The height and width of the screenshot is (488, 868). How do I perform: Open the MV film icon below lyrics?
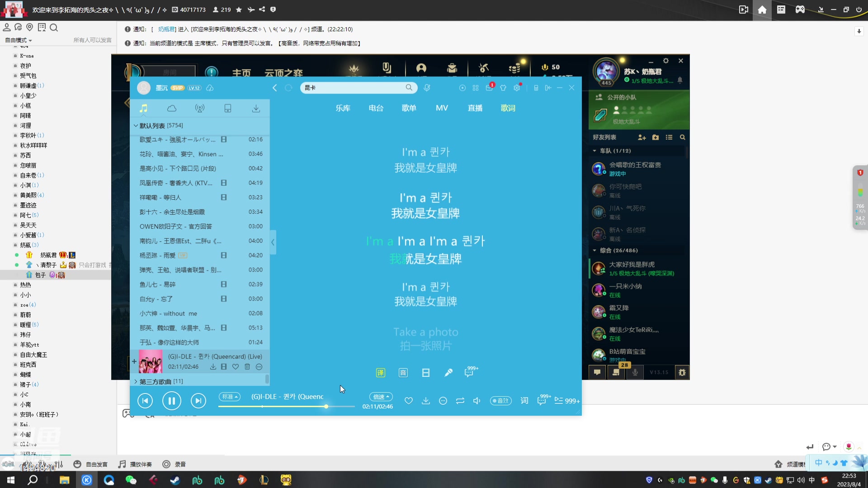[x=426, y=373]
